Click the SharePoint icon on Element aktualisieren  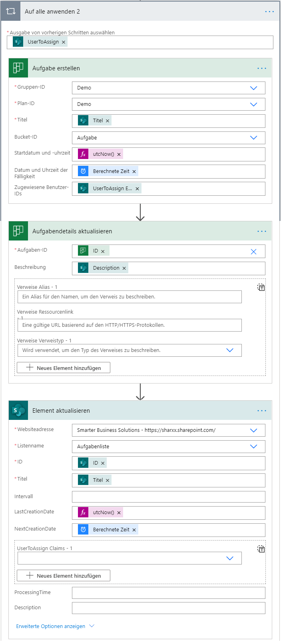pyautogui.click(x=18, y=410)
